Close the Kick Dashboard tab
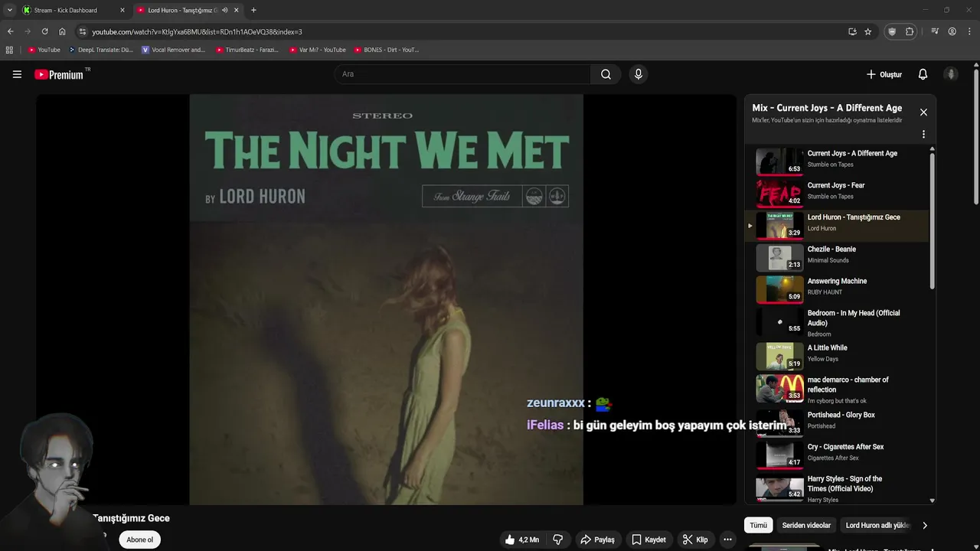This screenshot has height=551, width=980. click(x=122, y=10)
